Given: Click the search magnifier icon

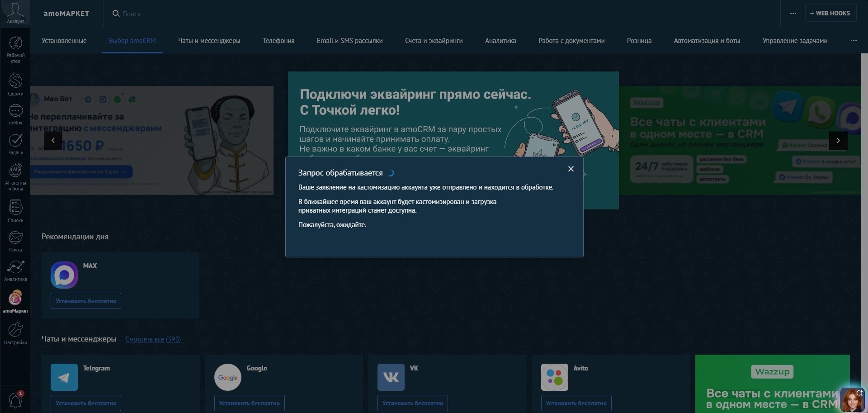Looking at the screenshot, I should click(x=116, y=14).
